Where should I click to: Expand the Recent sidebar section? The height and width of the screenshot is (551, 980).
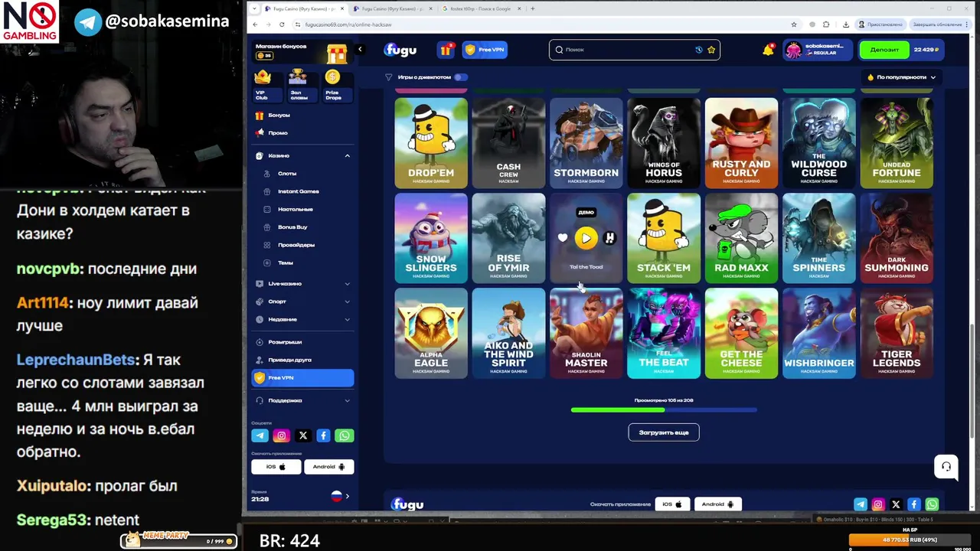347,319
